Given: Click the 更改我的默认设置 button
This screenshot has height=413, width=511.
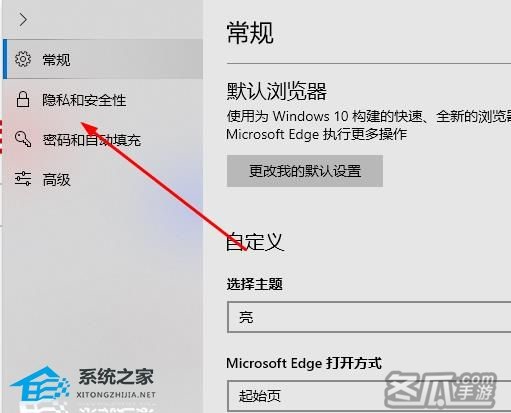Looking at the screenshot, I should pyautogui.click(x=305, y=171).
